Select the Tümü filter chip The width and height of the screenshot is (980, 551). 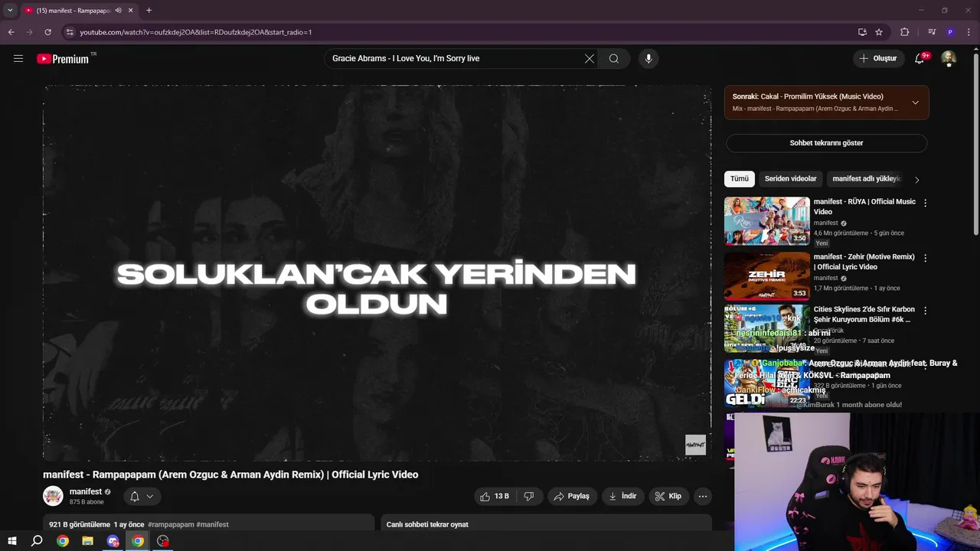(740, 179)
